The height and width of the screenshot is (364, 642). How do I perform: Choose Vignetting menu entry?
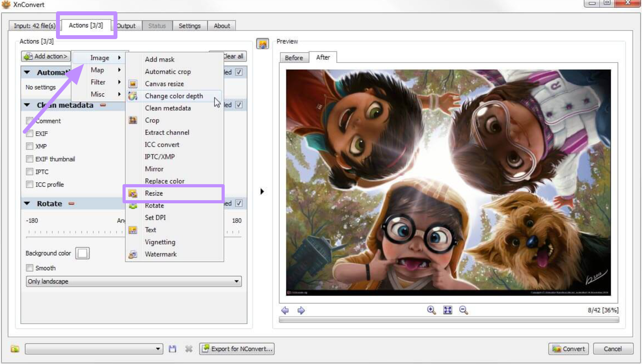pos(174,242)
